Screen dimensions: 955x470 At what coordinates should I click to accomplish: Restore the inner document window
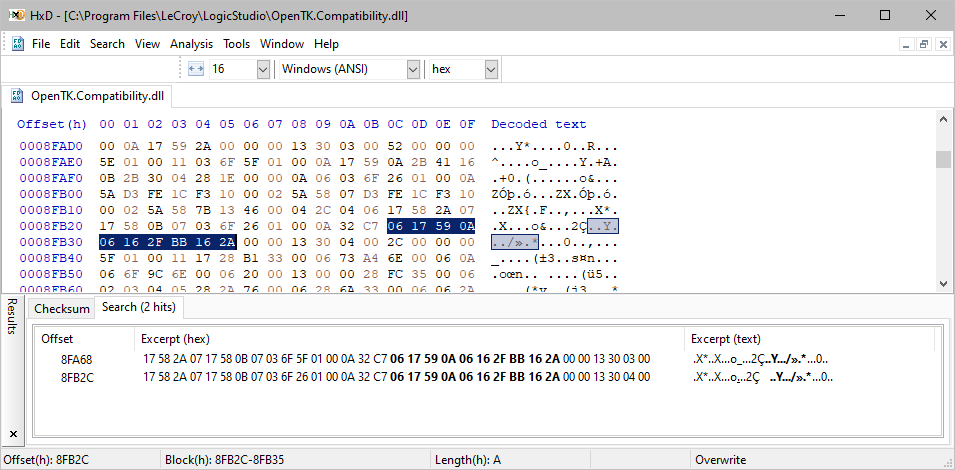(x=925, y=44)
